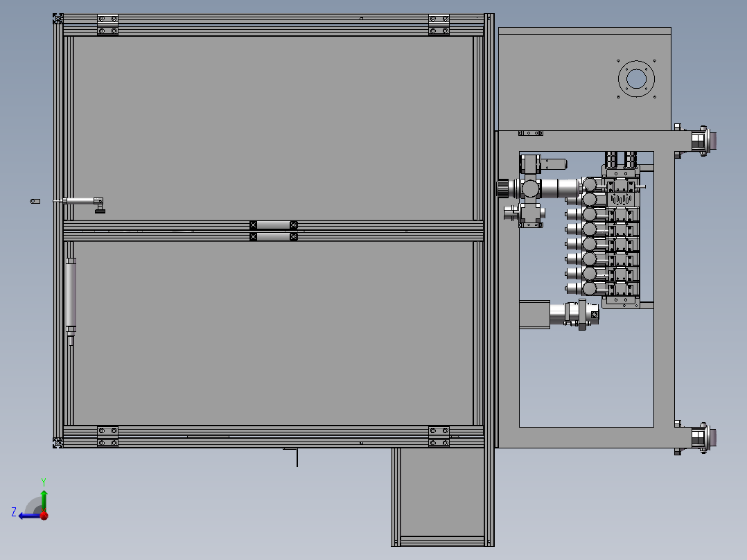Viewport: 747px width, 560px height.
Task: Click the red origin ball of the triad
Action: [44, 516]
